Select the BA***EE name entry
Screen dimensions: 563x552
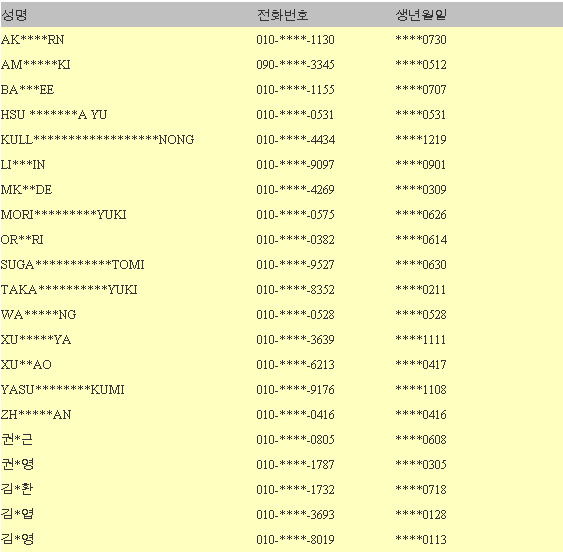click(x=27, y=89)
